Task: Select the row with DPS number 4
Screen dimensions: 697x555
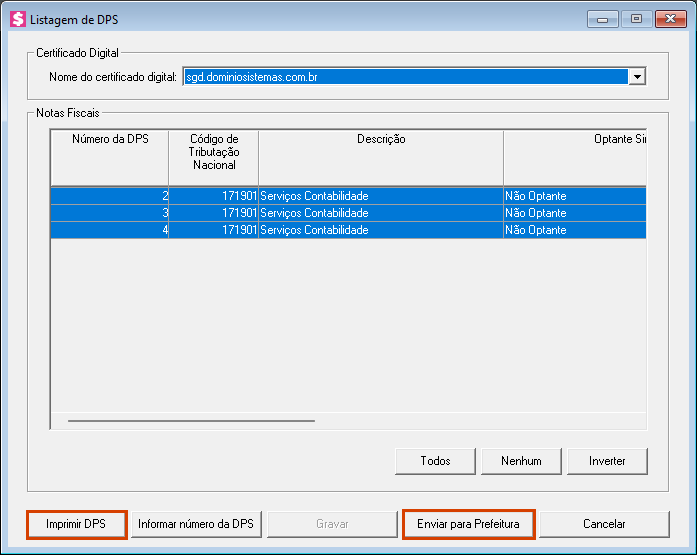Action: tap(110, 230)
